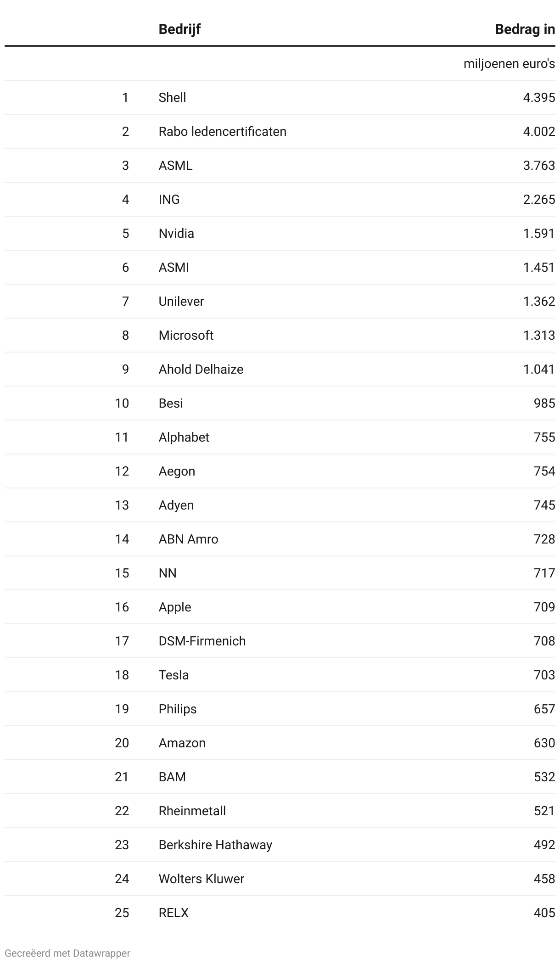
Task: Open the Gecreëerd met Datawrapper link
Action: 67,953
